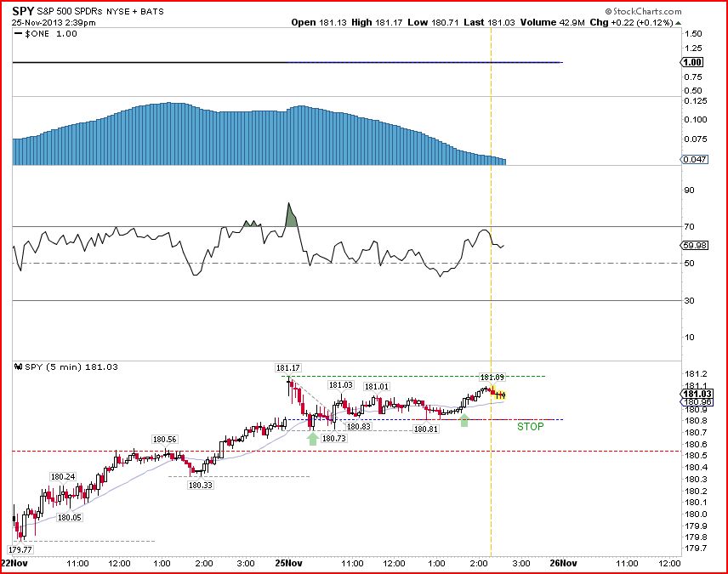
Task: Click the 25-Nov-2013 2:39pm timestamp
Action: click(54, 23)
